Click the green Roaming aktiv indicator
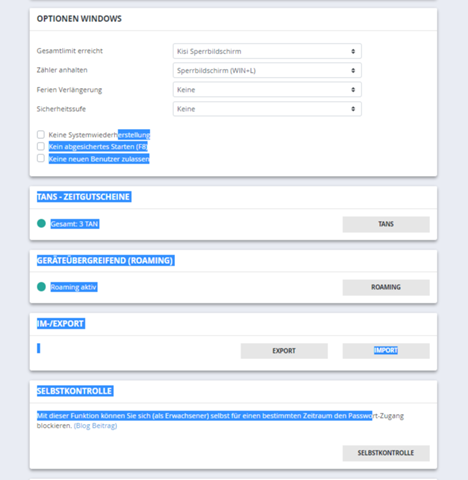 coord(41,287)
